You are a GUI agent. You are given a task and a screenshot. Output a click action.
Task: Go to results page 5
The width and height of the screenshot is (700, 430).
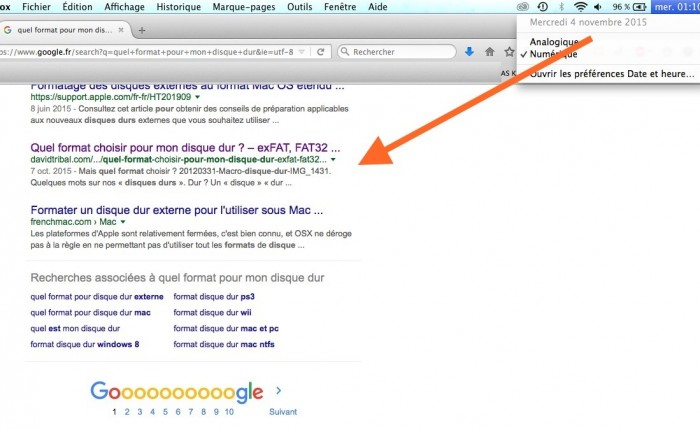coord(165,412)
